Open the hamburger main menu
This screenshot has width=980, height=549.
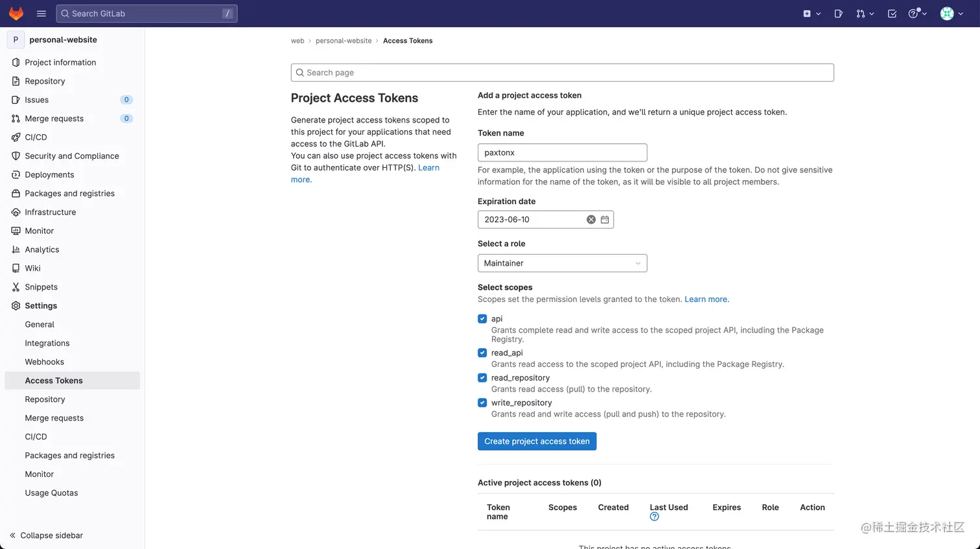[41, 14]
